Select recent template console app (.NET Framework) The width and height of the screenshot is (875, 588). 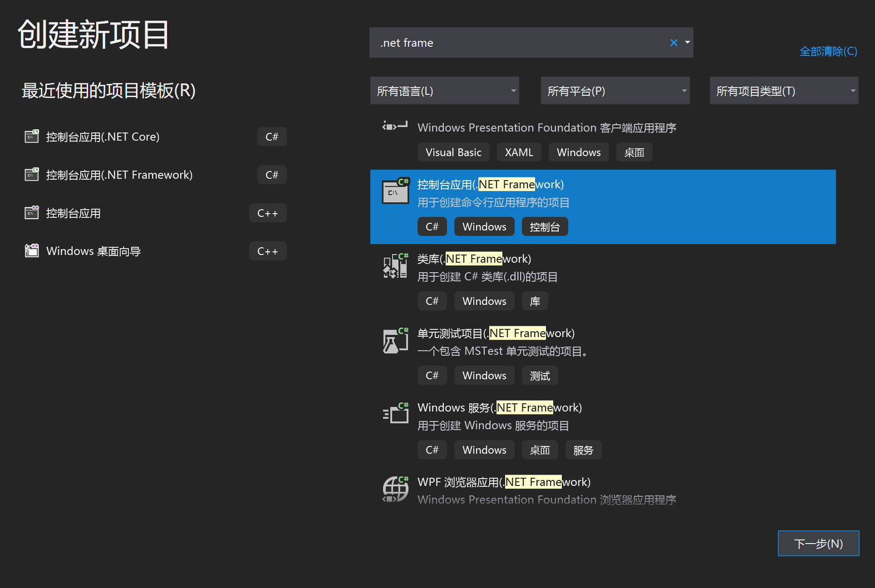[119, 175]
